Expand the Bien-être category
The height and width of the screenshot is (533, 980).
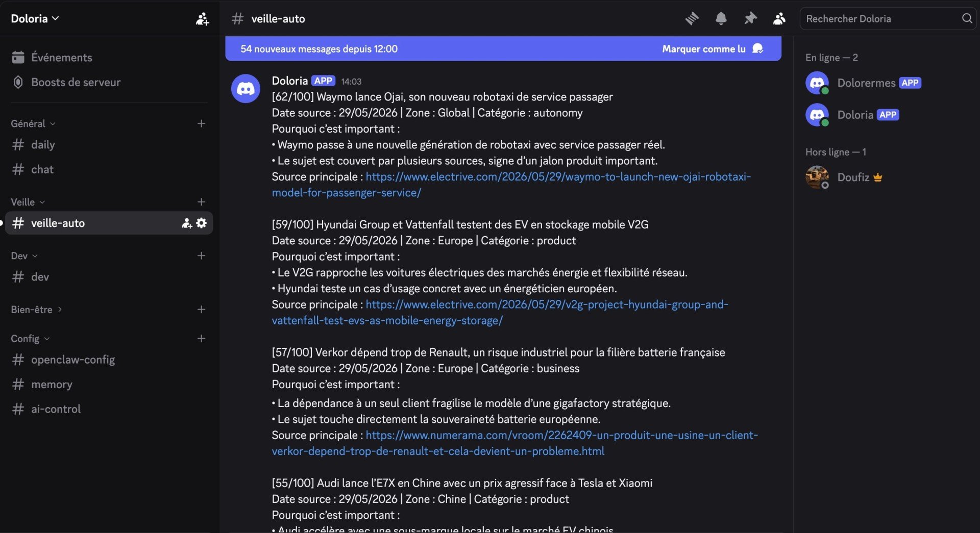(36, 310)
